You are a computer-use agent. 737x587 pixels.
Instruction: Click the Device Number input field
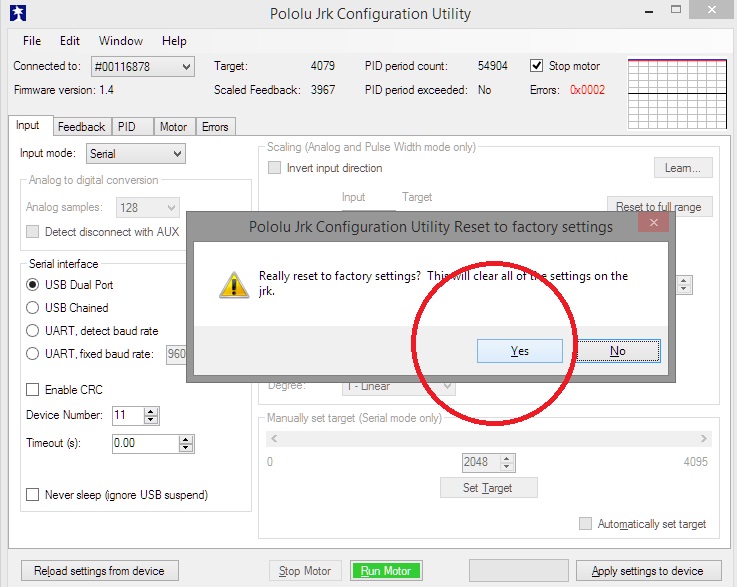click(x=128, y=415)
